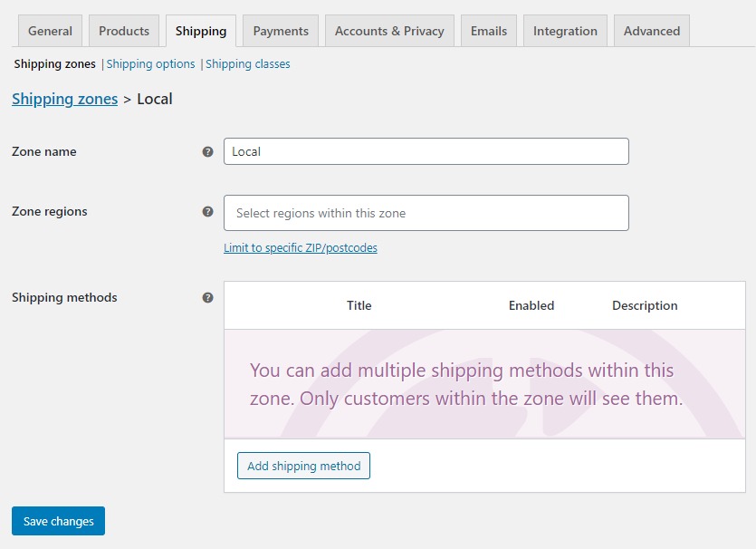Click Add shipping method for this zone
The height and width of the screenshot is (549, 756).
point(302,465)
